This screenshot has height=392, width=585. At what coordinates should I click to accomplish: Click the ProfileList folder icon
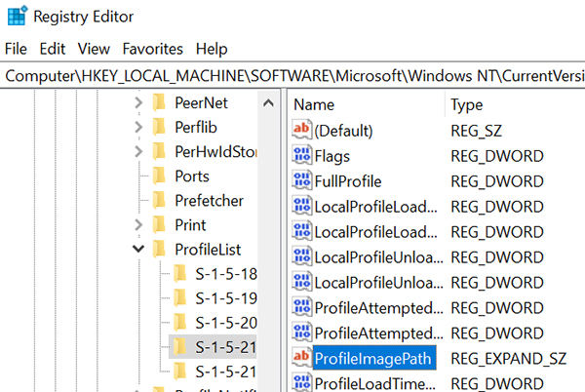159,249
